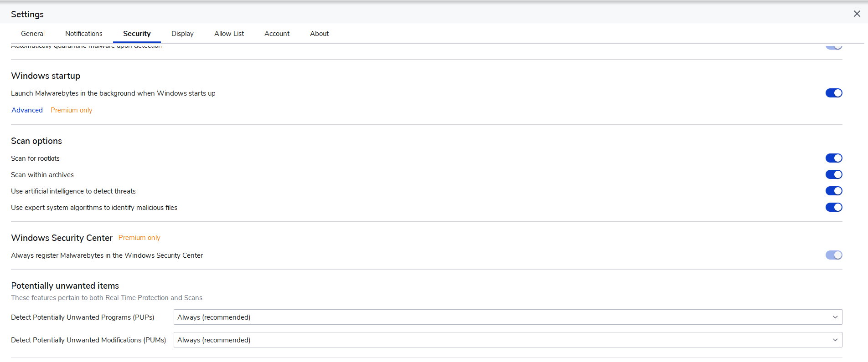Toggle the Scan for rootkits switch
The height and width of the screenshot is (362, 868).
tap(834, 158)
